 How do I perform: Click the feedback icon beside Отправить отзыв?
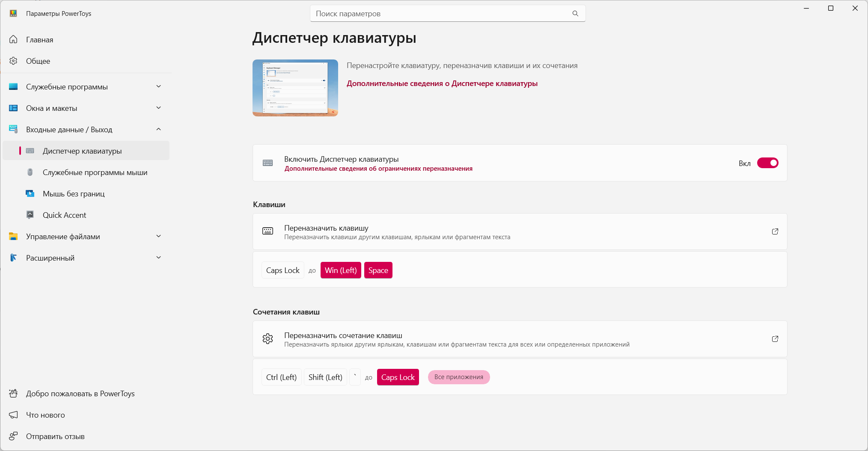click(x=13, y=436)
